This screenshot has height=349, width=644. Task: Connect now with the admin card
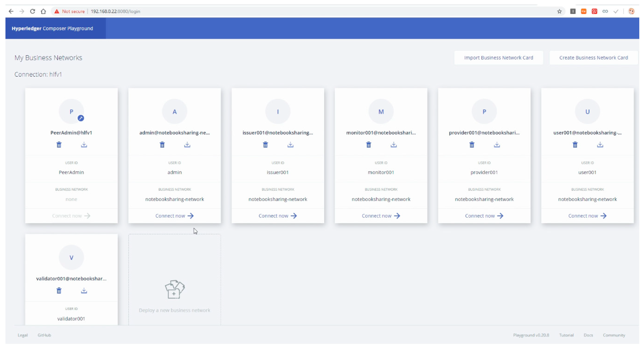pyautogui.click(x=174, y=216)
